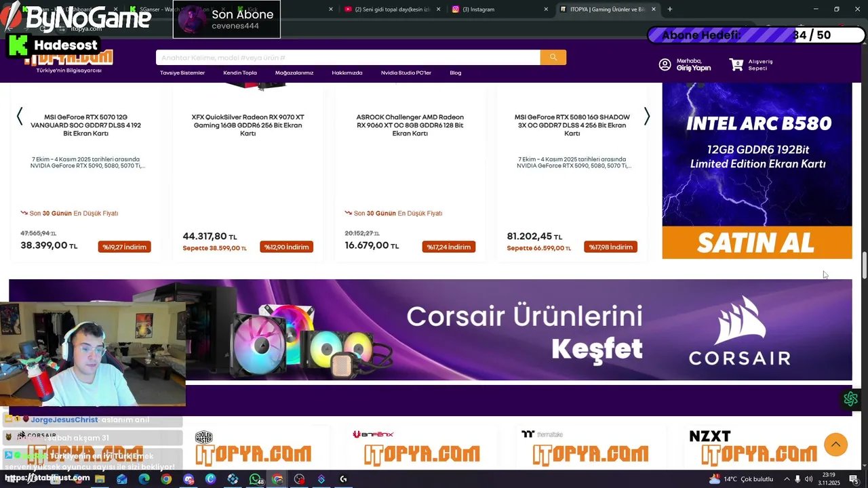Viewport: 868px width, 488px height.
Task: Open the Tavsiye Sistemler menu
Action: tap(182, 73)
